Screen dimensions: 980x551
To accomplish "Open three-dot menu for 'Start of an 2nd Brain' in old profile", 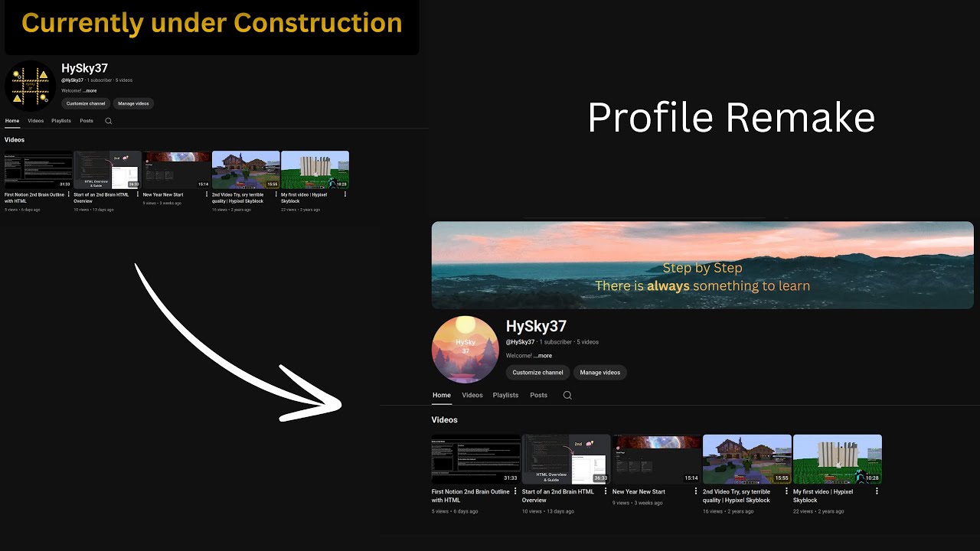I will [x=138, y=194].
